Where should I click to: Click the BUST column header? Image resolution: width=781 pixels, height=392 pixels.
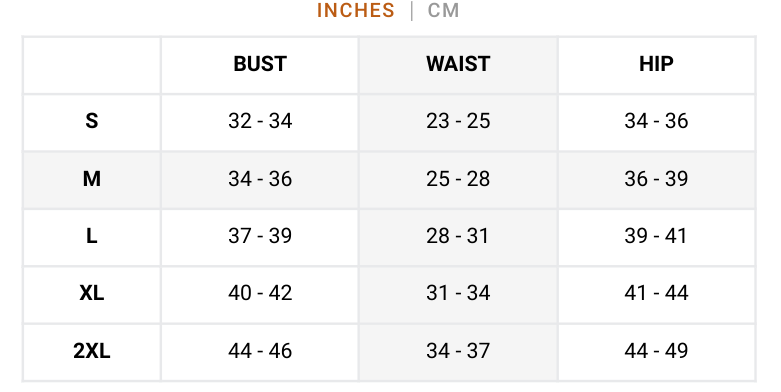tap(260, 64)
